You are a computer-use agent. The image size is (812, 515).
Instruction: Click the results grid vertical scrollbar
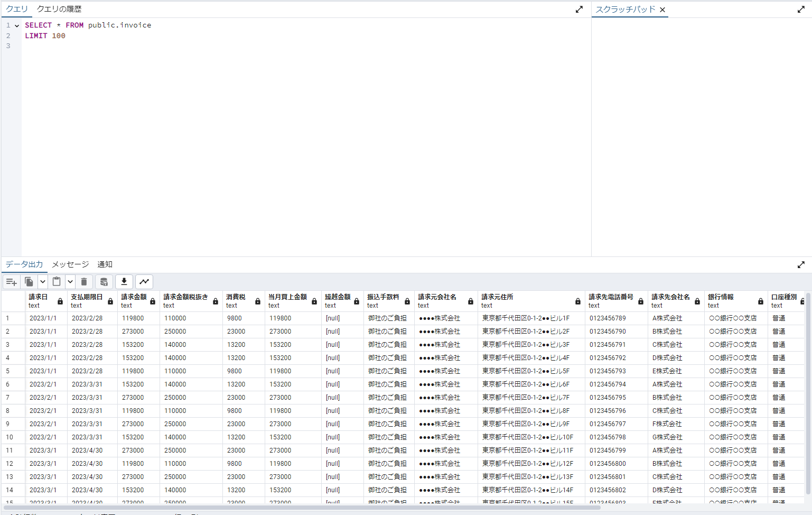pos(808,397)
